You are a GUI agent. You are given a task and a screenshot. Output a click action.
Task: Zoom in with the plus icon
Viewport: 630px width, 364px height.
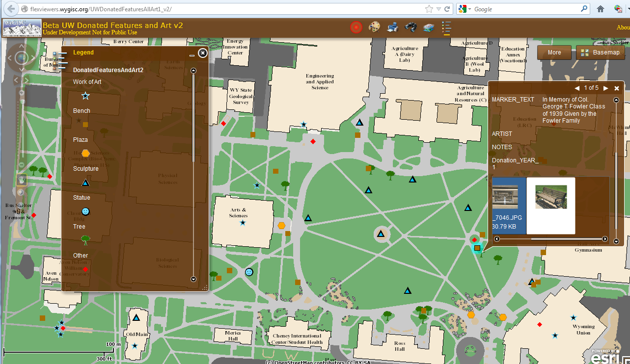coord(21,92)
